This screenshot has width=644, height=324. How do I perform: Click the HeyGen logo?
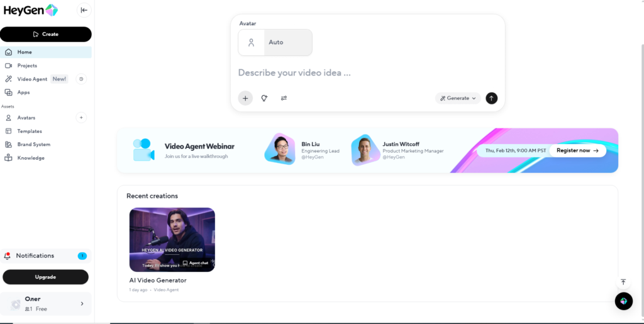pos(31,10)
